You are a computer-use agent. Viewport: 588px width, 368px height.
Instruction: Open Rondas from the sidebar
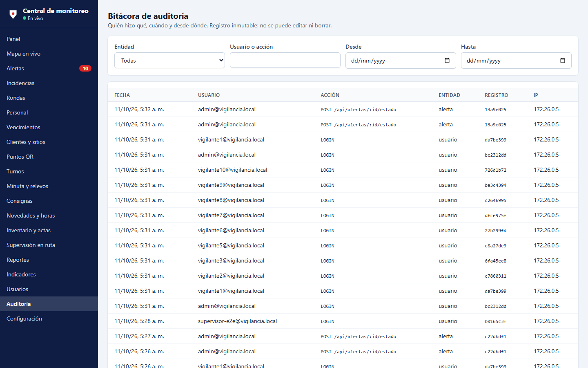tap(49, 98)
